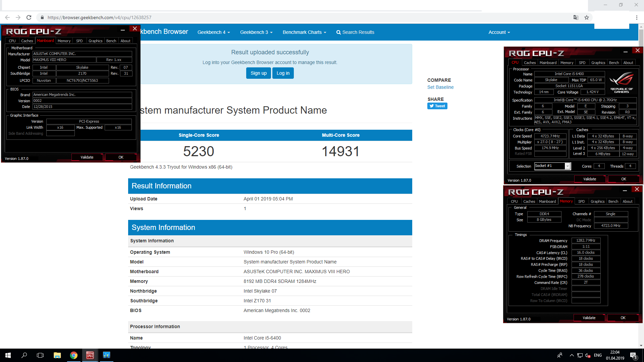
Task: Open SPD tab in left CPU-Z window
Action: [79, 41]
